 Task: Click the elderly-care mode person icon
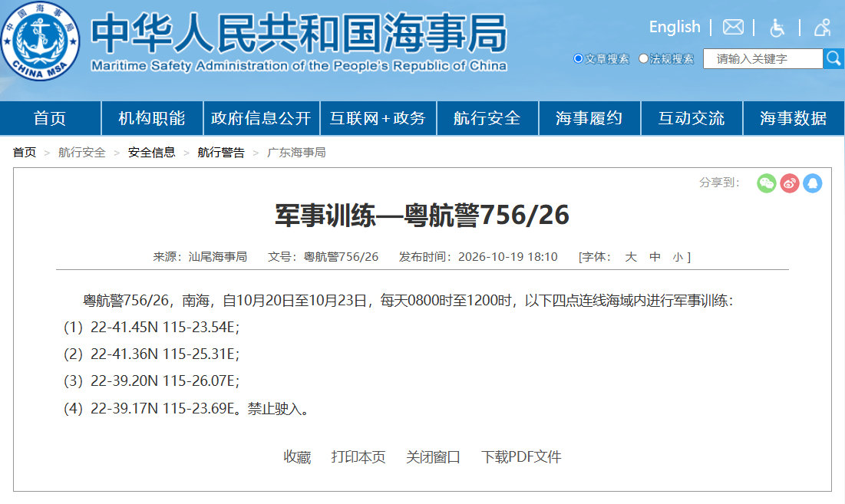(823, 28)
